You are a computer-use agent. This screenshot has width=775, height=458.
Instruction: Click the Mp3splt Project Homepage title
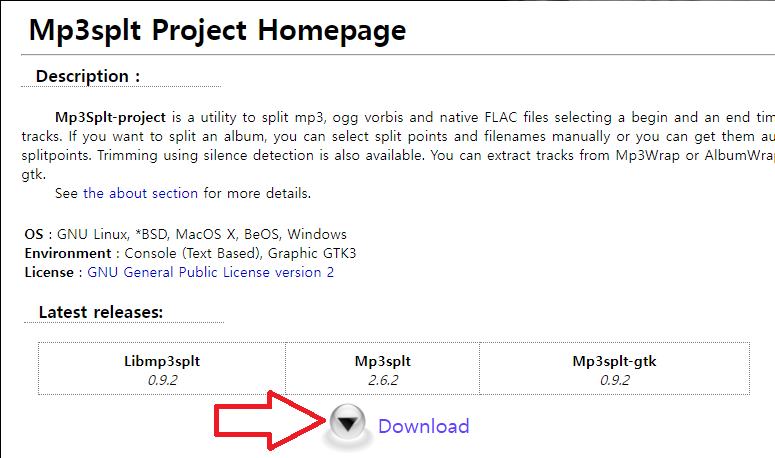coord(218,30)
